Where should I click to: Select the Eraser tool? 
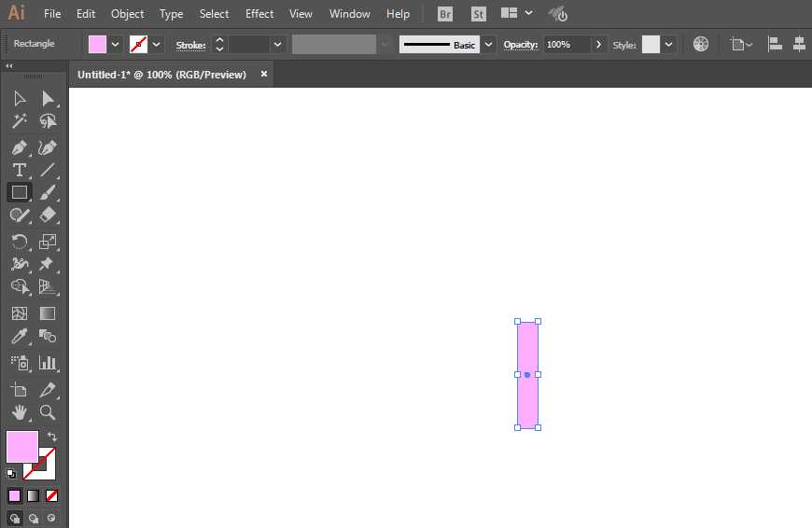coord(47,215)
